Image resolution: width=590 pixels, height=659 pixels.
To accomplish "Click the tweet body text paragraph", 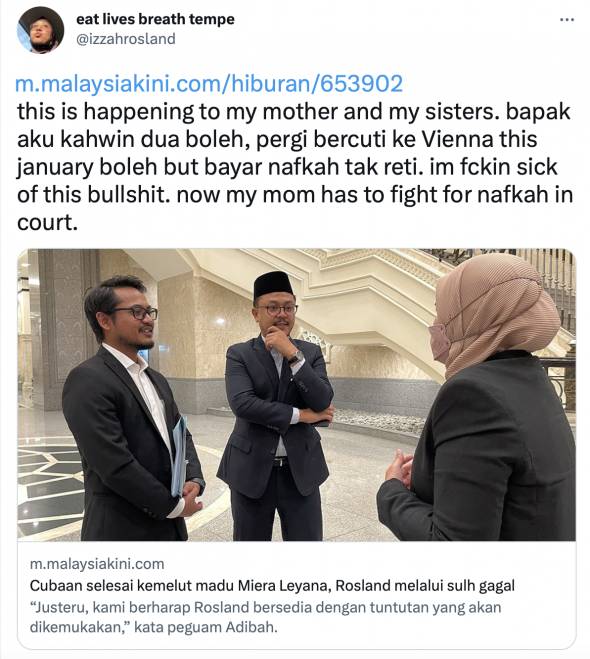I will point(295,167).
